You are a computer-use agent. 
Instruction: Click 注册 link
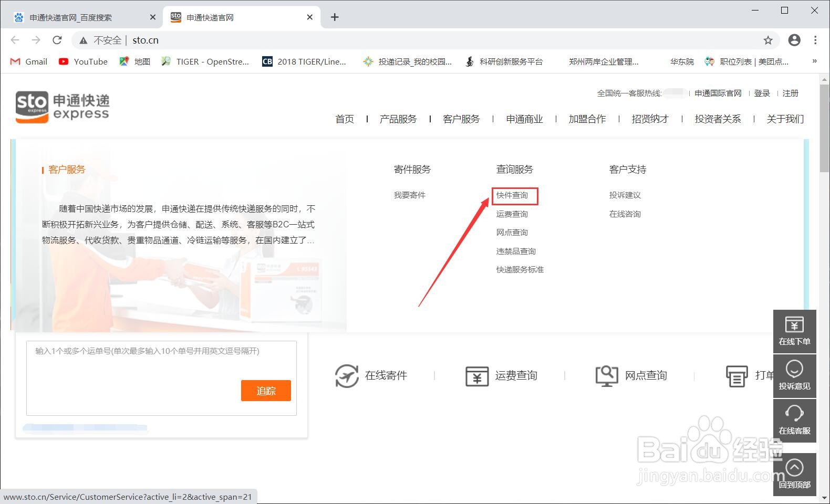tap(790, 93)
